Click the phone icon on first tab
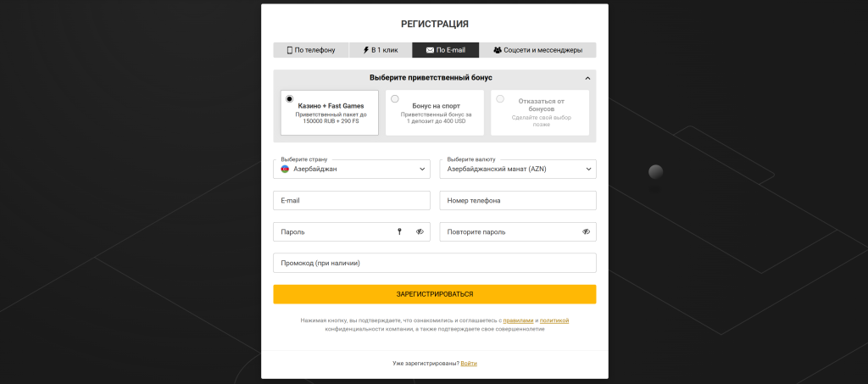The width and height of the screenshot is (868, 384). (289, 50)
